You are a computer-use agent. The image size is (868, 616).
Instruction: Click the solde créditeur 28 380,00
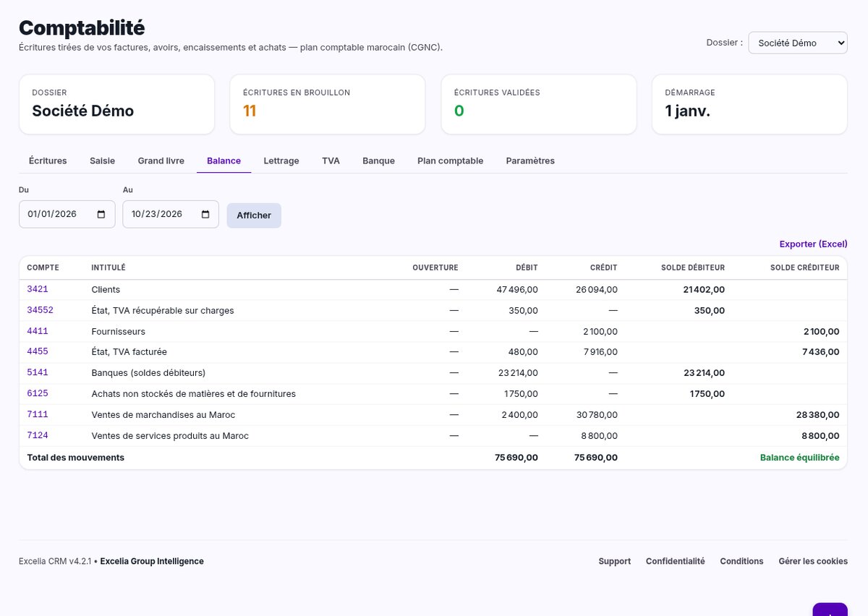[x=819, y=415]
